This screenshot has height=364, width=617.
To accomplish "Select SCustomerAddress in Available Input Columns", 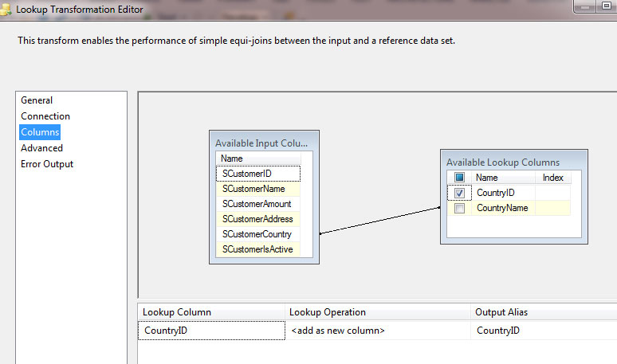I will (258, 219).
